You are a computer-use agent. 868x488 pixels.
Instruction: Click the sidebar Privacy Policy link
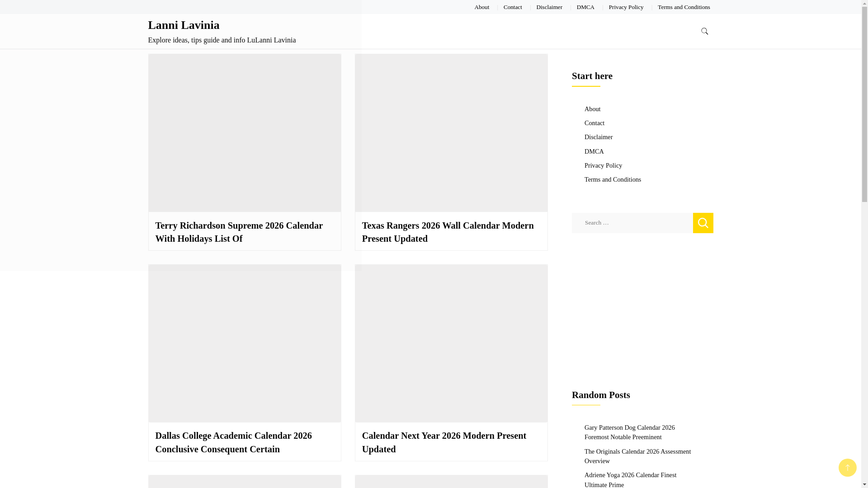pos(603,165)
